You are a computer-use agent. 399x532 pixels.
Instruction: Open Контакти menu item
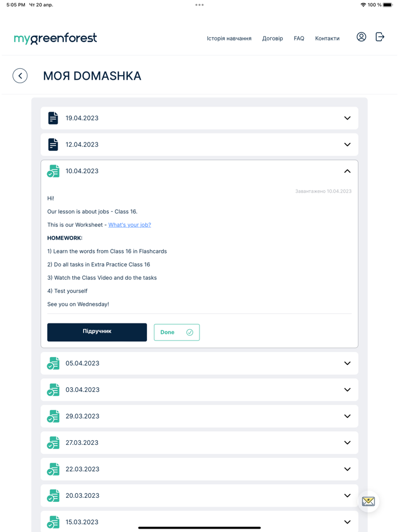[x=327, y=38]
